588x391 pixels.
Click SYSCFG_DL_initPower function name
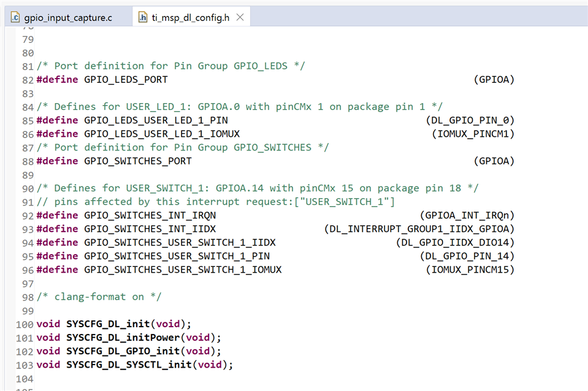click(x=123, y=338)
